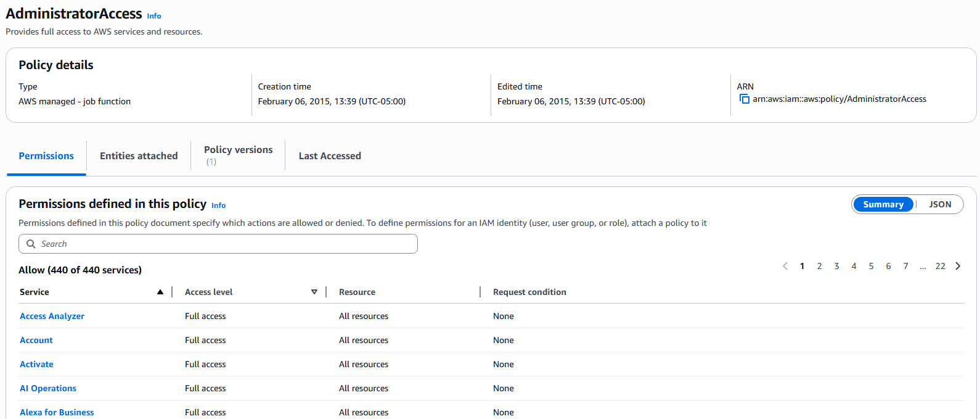Viewport: 980px width, 419px height.
Task: Click the search magnifier icon
Action: click(x=31, y=244)
